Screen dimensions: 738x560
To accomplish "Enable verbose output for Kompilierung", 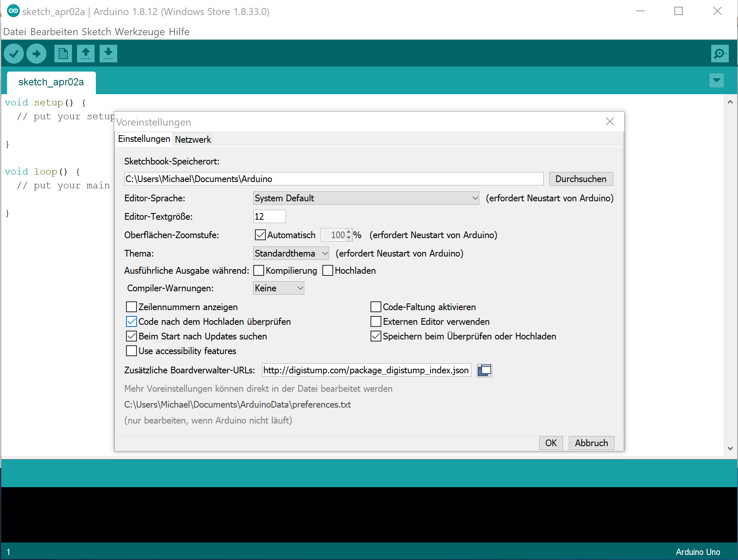I will coord(259,270).
